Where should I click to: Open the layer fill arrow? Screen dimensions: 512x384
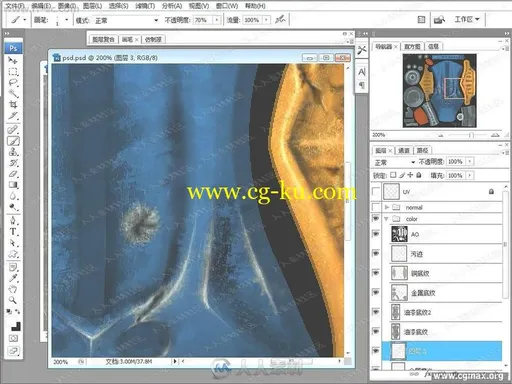[470, 175]
